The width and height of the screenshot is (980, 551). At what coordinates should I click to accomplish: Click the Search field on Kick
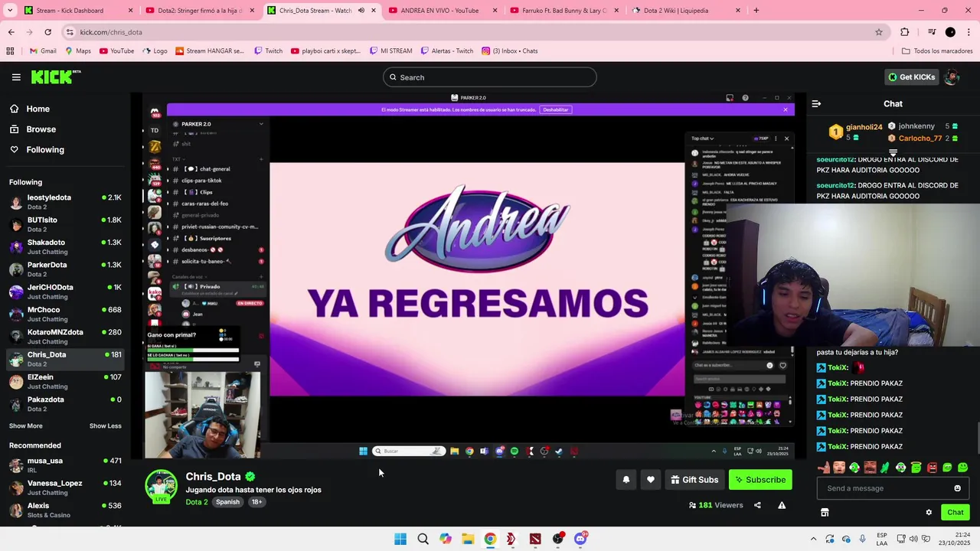pos(490,77)
